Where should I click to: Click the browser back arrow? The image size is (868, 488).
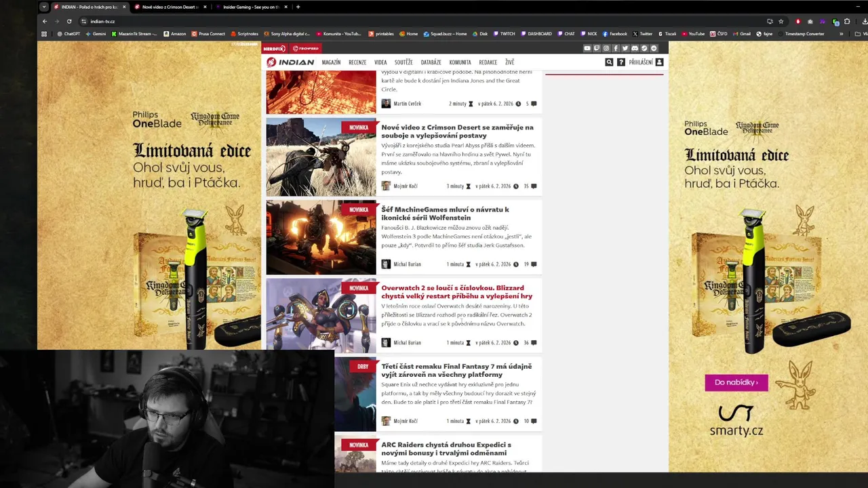tap(45, 21)
